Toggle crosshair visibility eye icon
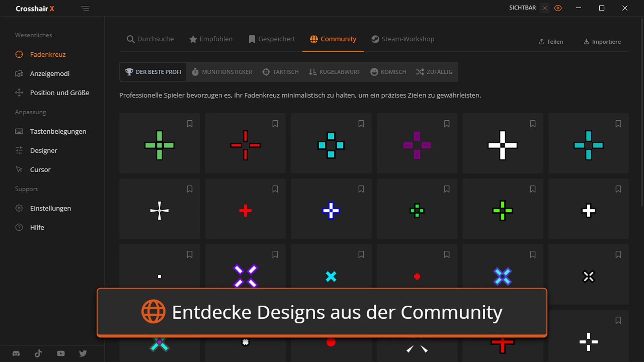 tap(558, 8)
